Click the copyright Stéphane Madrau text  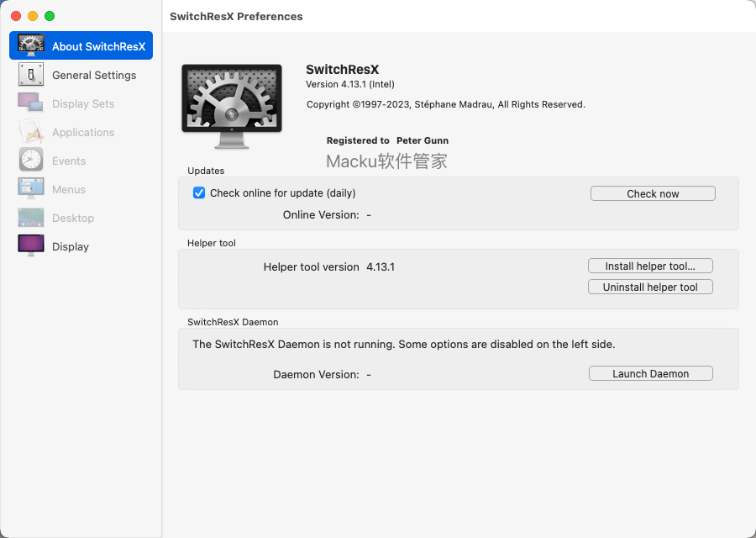tap(445, 104)
